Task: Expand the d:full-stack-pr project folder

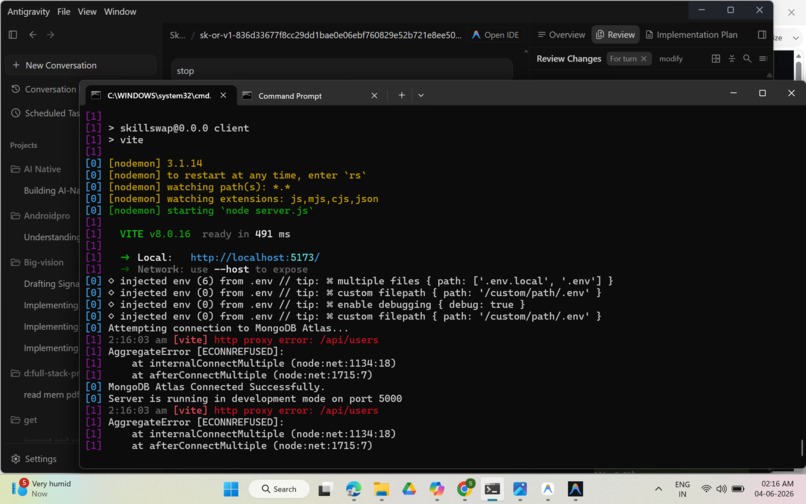Action: coord(45,373)
